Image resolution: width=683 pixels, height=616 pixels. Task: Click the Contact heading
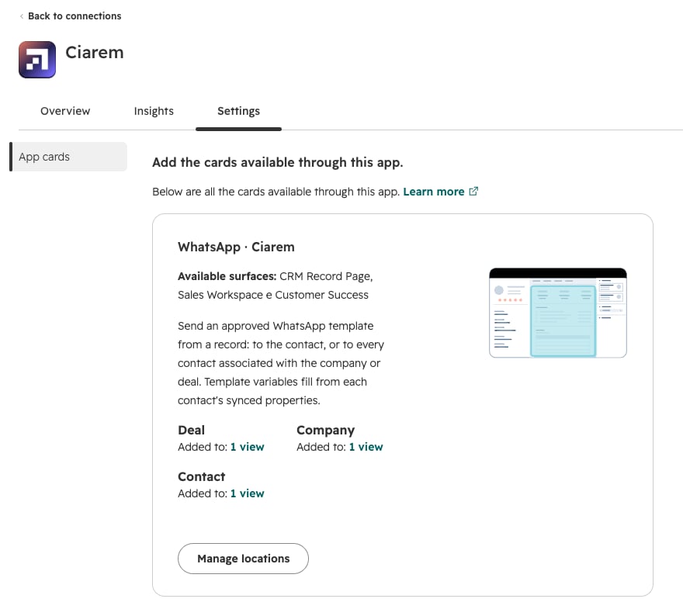point(202,476)
